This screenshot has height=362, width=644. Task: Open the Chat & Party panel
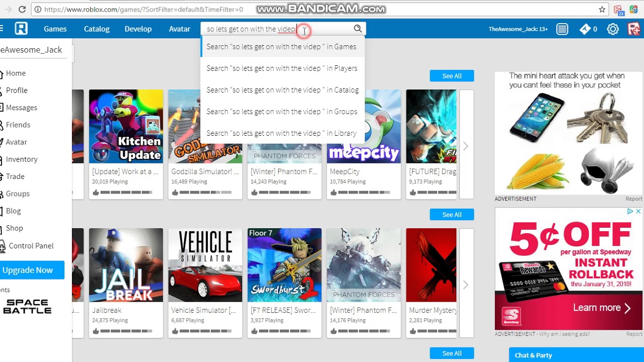click(576, 355)
